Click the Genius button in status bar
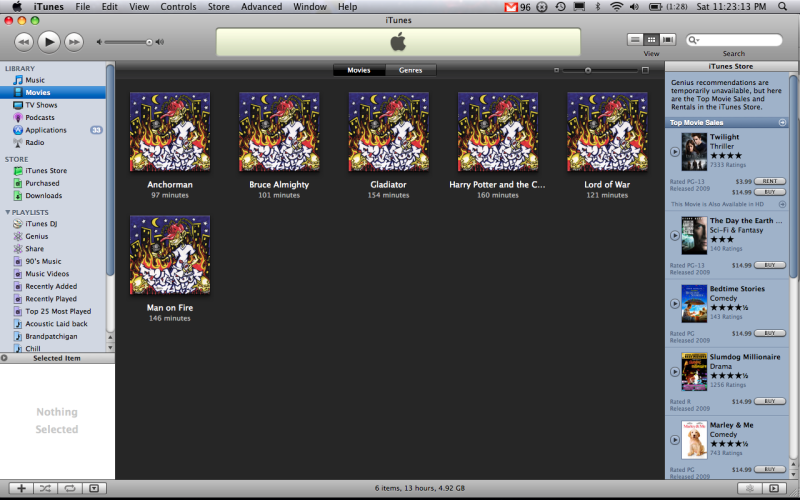800x500 pixels. click(x=750, y=488)
